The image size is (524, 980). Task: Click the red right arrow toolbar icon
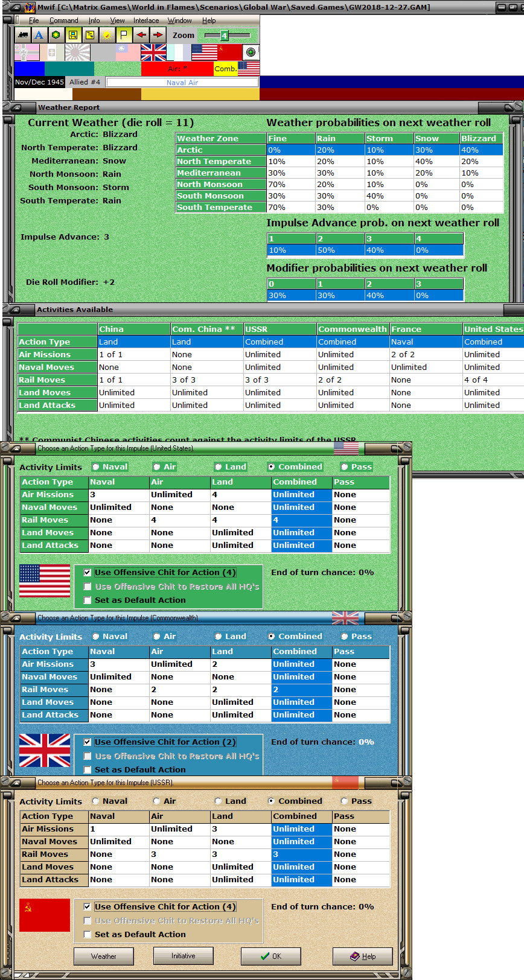158,35
